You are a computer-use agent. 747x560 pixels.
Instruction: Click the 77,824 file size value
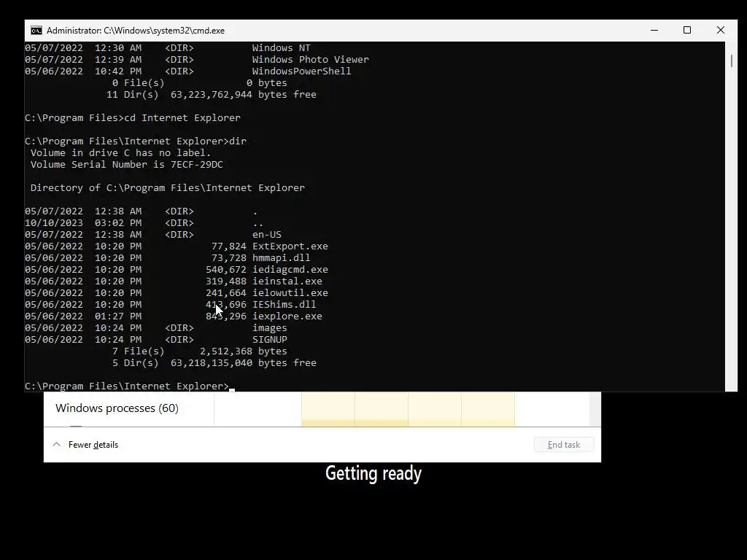pyautogui.click(x=228, y=246)
